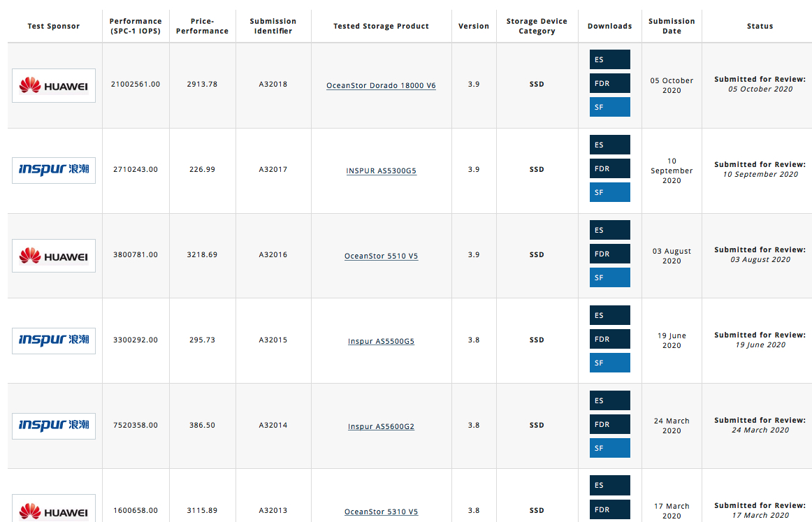The height and width of the screenshot is (522, 812).
Task: Click the Inspur logo in row A32015
Action: point(54,341)
